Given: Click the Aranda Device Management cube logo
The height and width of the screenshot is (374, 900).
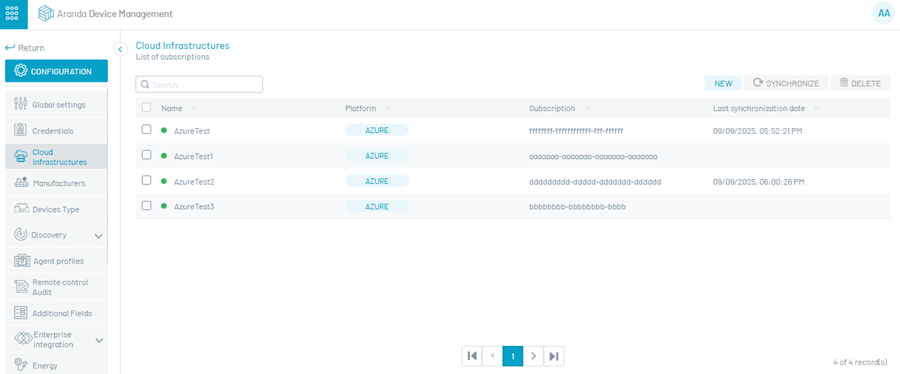Looking at the screenshot, I should point(46,14).
